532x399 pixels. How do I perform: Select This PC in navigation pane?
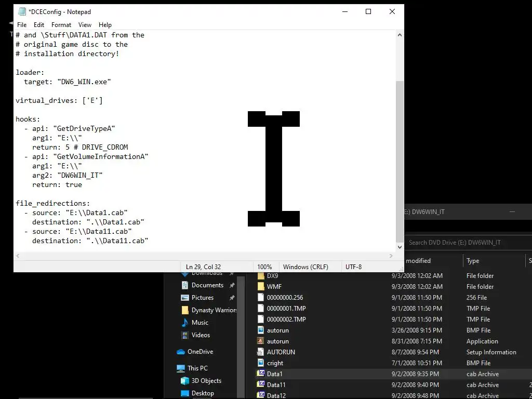tap(192, 368)
